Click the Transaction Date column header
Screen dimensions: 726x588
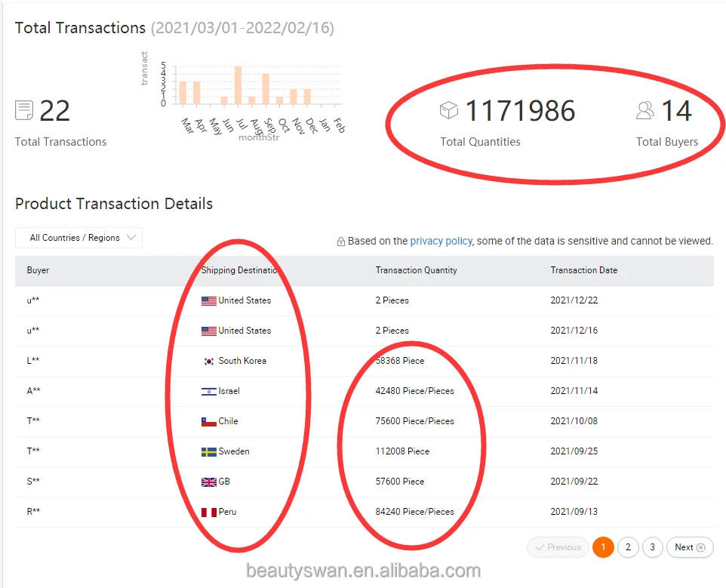click(x=583, y=270)
